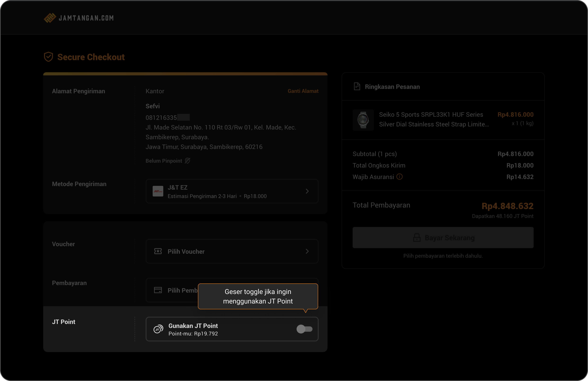The height and width of the screenshot is (381, 588).
Task: Click the recipient name Sefvi
Action: [153, 106]
